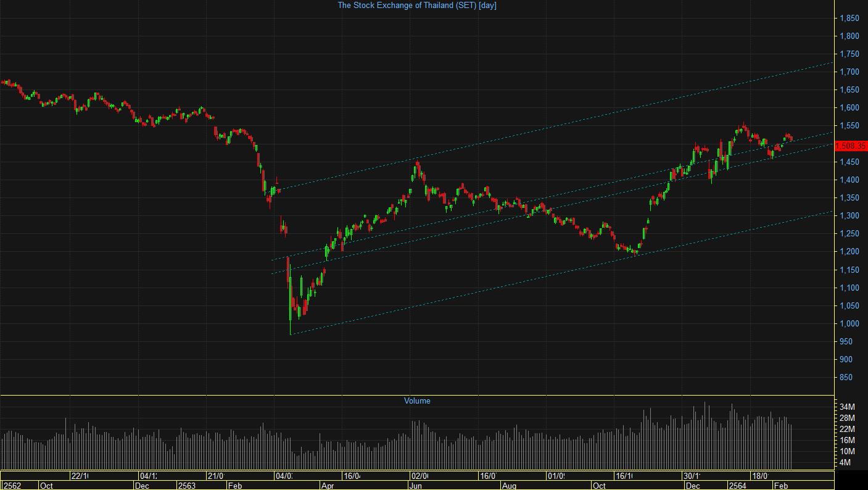868x490 pixels.
Task: Select the 1,800 price axis label
Action: pyautogui.click(x=849, y=36)
